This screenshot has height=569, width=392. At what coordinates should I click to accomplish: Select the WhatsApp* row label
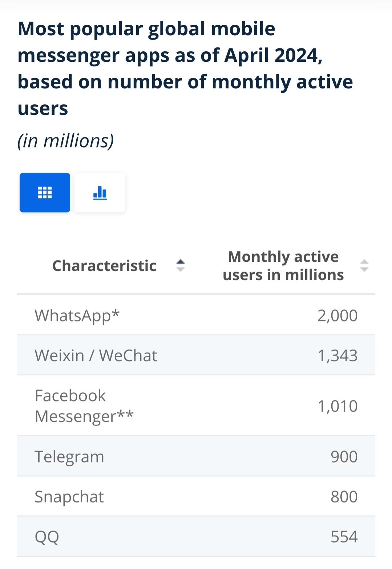(x=77, y=315)
